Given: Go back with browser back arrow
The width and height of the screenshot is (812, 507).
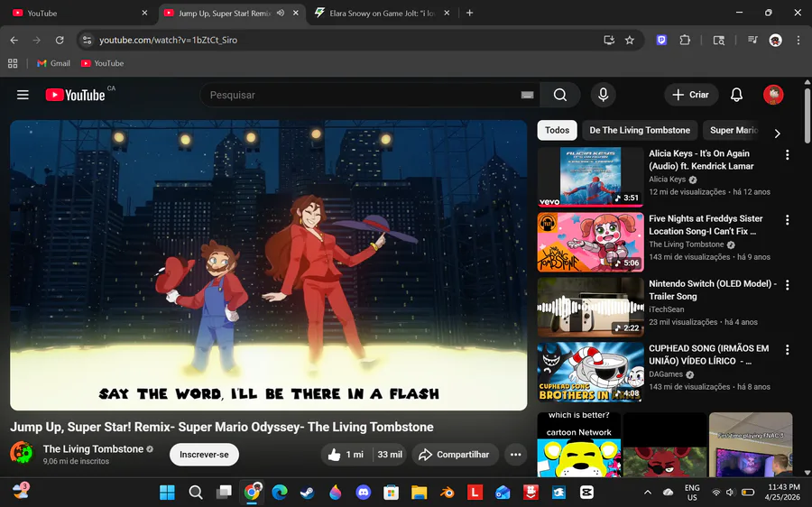Looking at the screenshot, I should [14, 40].
